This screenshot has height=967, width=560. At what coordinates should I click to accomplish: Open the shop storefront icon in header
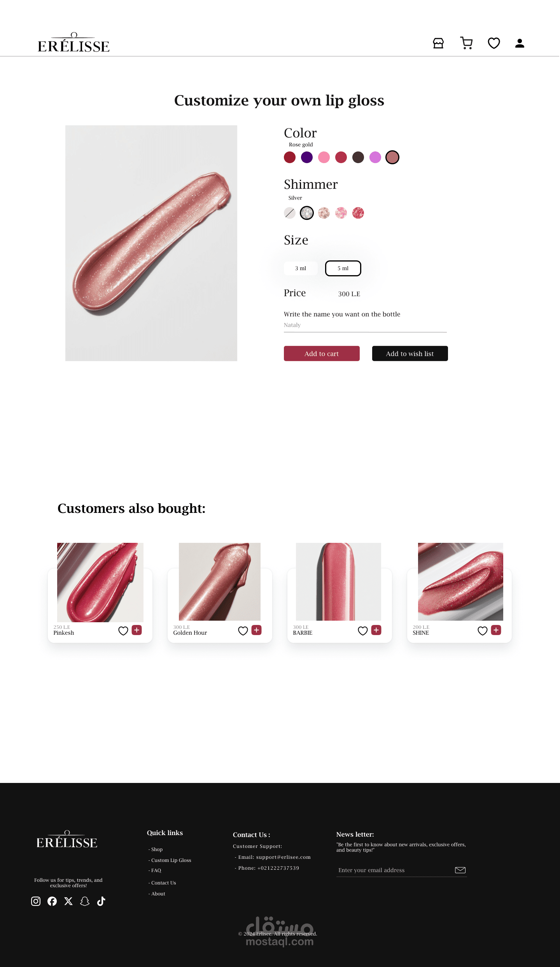click(438, 43)
